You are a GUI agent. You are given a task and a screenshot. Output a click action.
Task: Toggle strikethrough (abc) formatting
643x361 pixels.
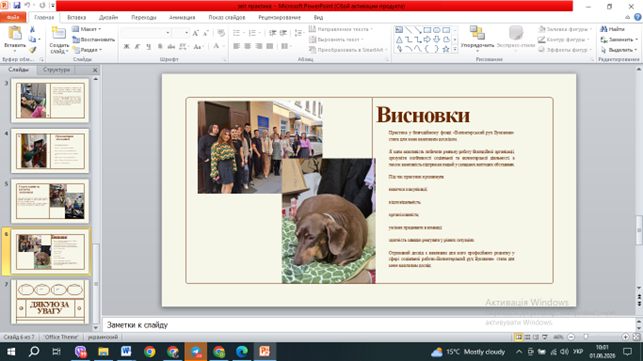[x=171, y=46]
